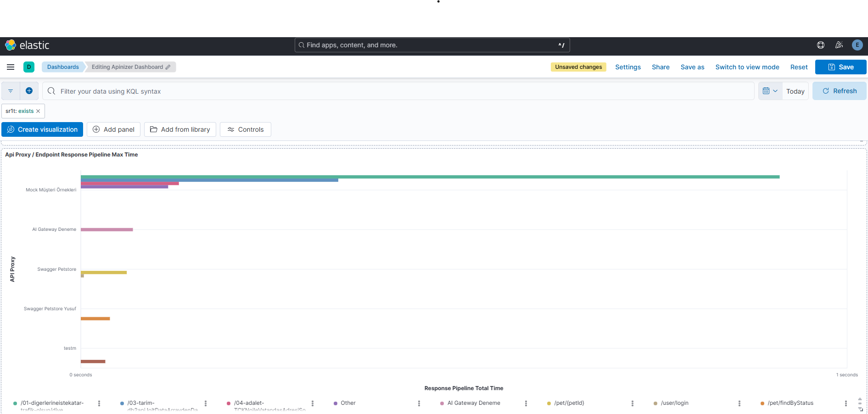Focus the KQL filter query input
The width and height of the screenshot is (868, 414).
click(x=398, y=91)
